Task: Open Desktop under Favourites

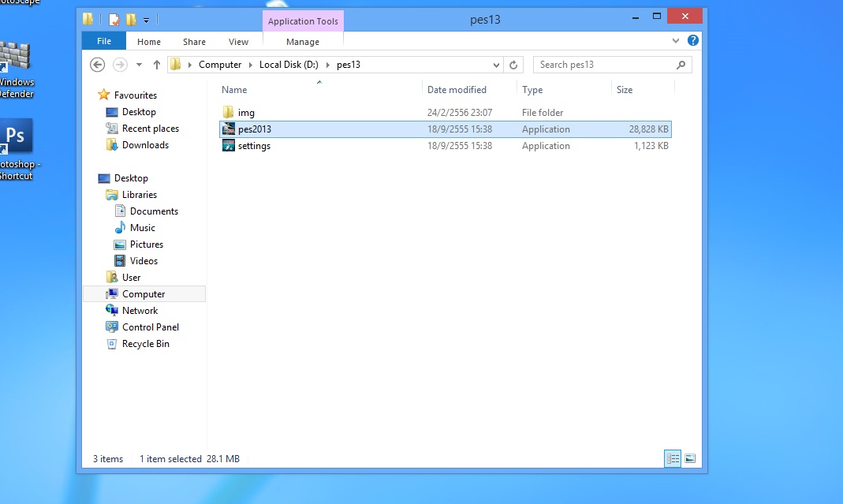Action: coord(139,112)
